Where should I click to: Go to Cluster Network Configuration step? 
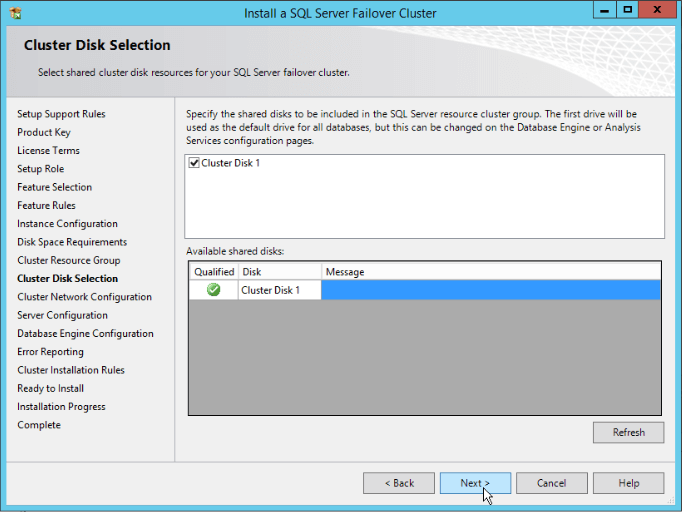coord(84,297)
